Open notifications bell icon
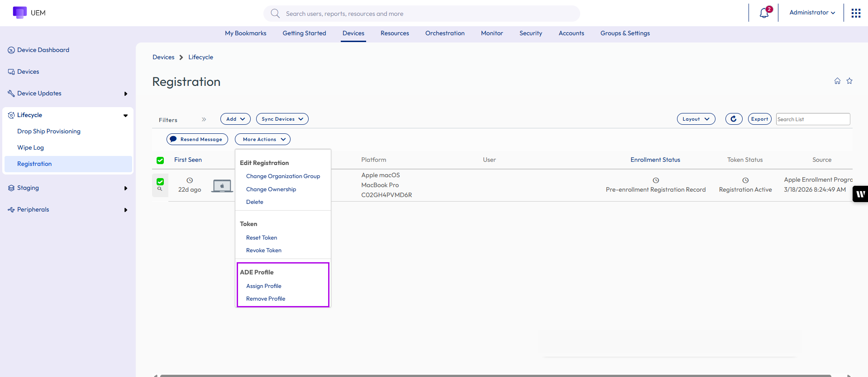Image resolution: width=868 pixels, height=377 pixels. point(764,13)
